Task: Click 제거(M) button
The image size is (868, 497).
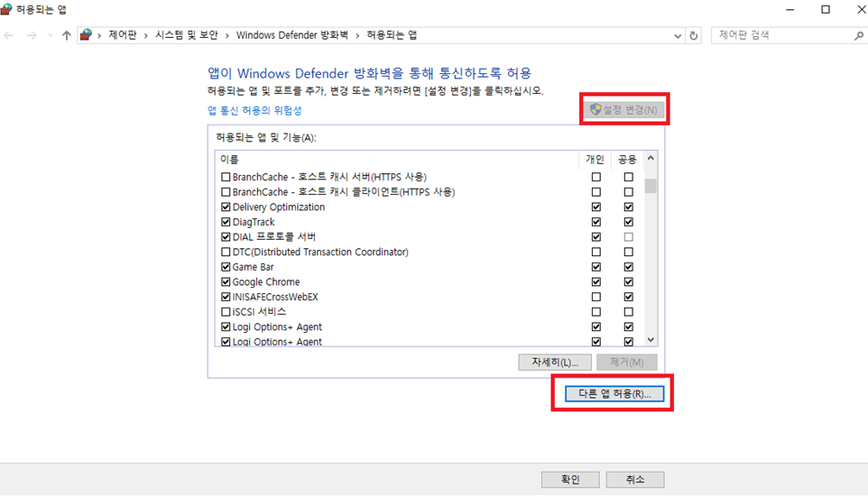Action: (627, 362)
